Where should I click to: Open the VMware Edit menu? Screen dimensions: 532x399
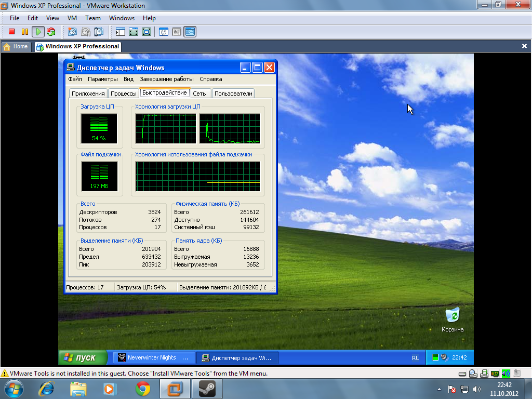(x=33, y=18)
